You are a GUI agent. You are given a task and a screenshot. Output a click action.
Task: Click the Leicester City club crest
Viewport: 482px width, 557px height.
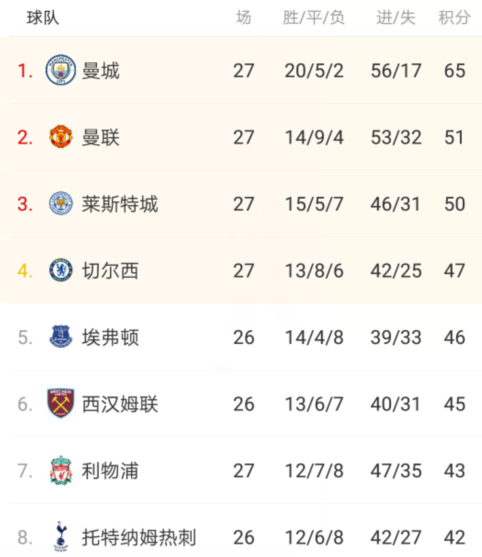click(x=61, y=204)
